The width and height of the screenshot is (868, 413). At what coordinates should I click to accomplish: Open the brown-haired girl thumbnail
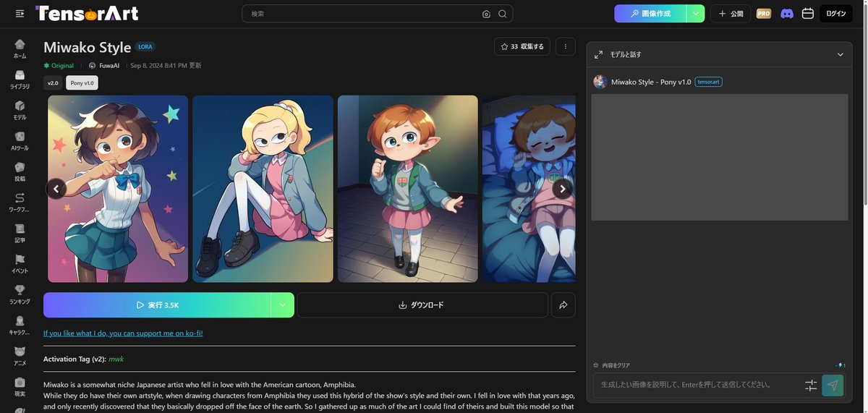118,189
